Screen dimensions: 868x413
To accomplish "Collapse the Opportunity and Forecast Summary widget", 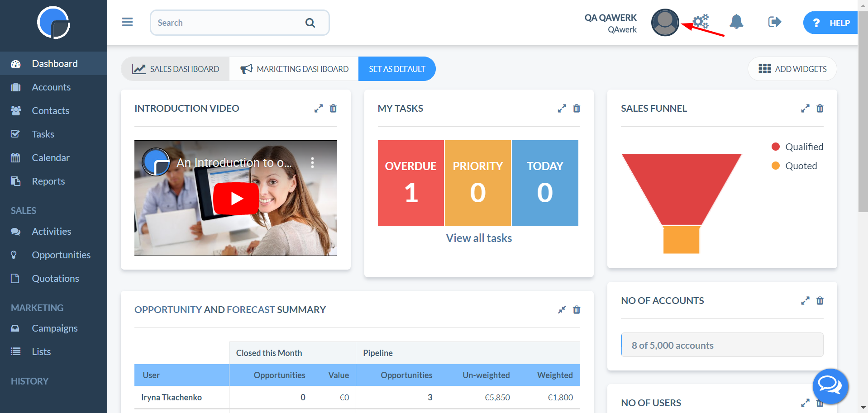I will [x=562, y=310].
